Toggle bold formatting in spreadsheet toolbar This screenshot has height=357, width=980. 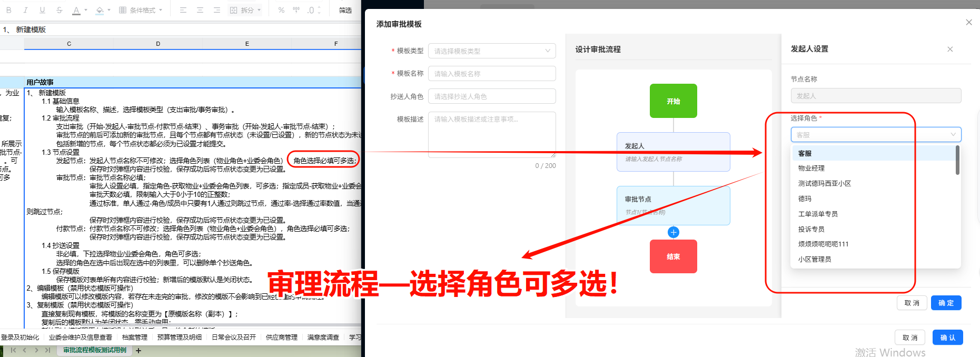click(8, 10)
